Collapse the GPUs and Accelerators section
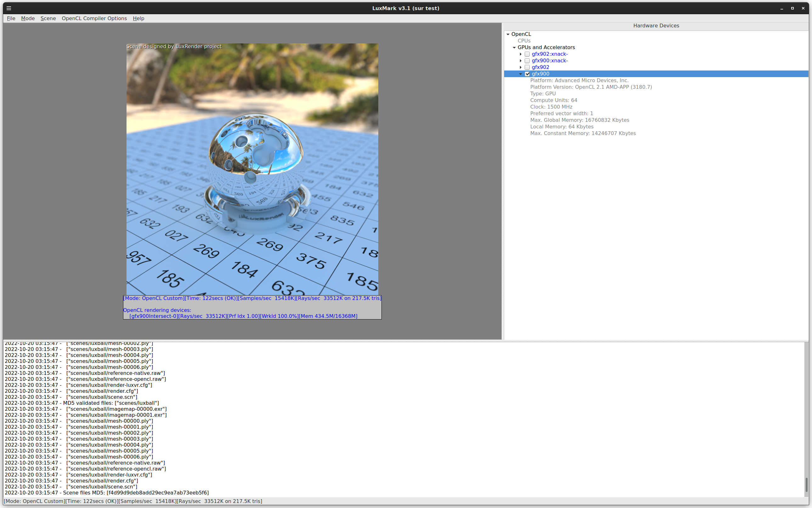The width and height of the screenshot is (812, 508). tap(515, 48)
